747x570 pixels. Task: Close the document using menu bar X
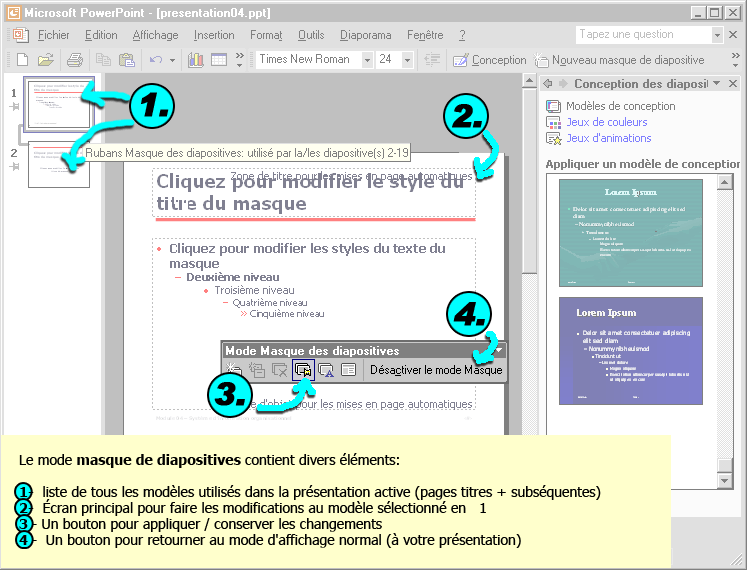coord(733,35)
